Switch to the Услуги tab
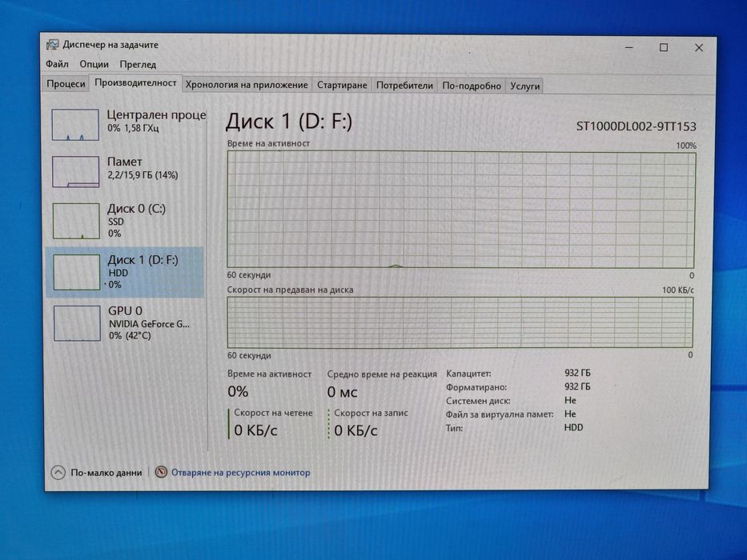The height and width of the screenshot is (560, 747). pyautogui.click(x=524, y=86)
